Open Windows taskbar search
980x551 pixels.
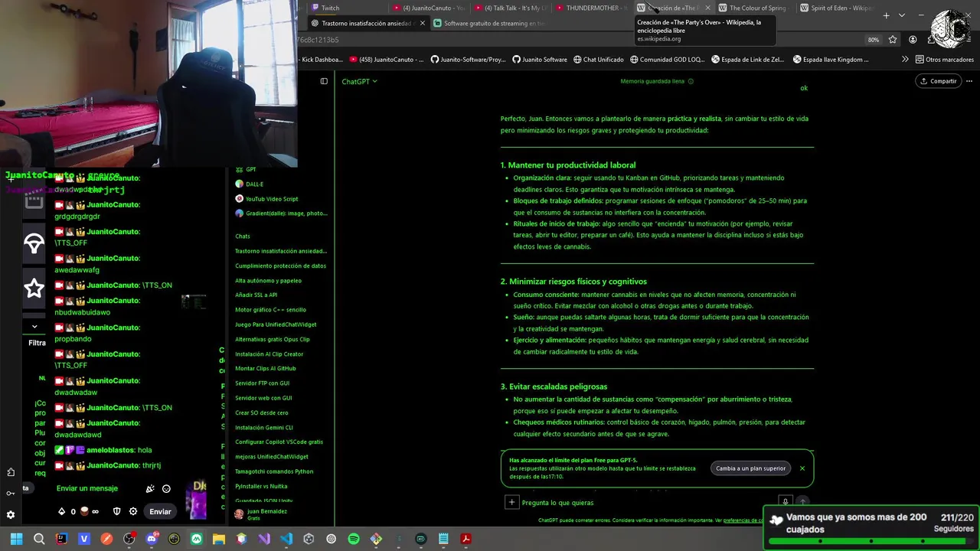pyautogui.click(x=39, y=539)
